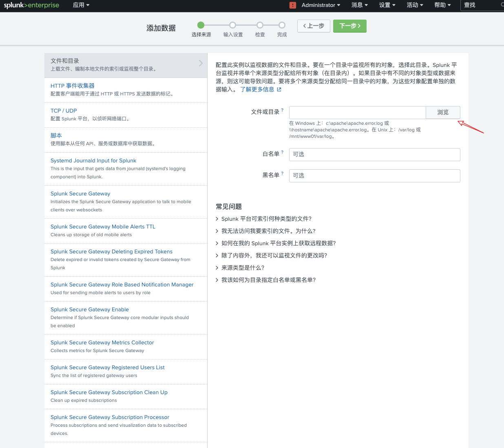Open the Administrator dropdown menu

point(321,5)
